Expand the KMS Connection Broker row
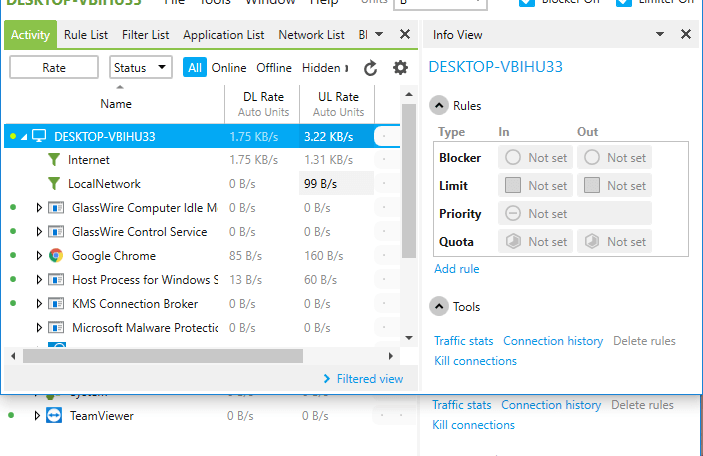This screenshot has height=456, width=703. (39, 304)
